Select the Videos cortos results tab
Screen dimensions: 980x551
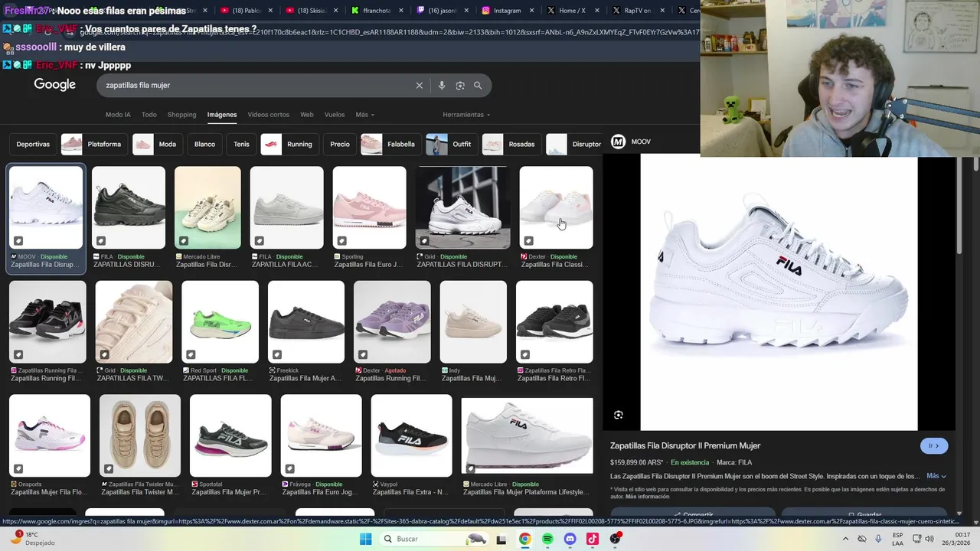tap(268, 115)
